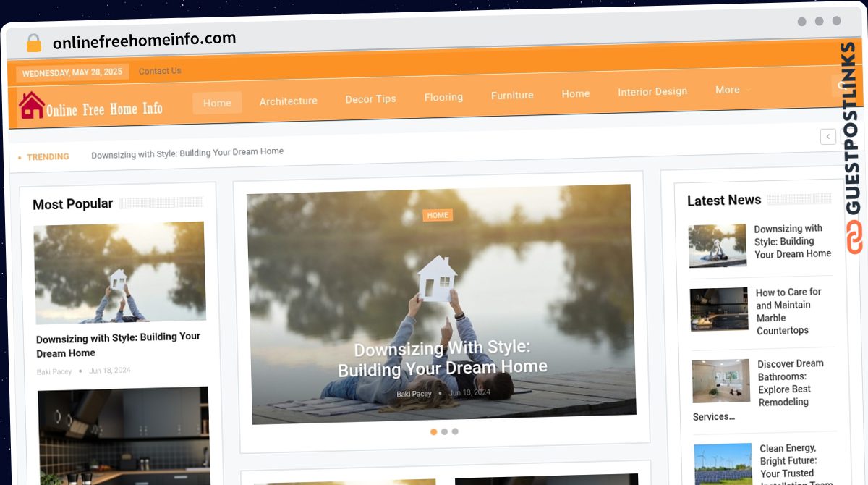Select the second slider dot
The width and height of the screenshot is (868, 485).
click(x=444, y=431)
